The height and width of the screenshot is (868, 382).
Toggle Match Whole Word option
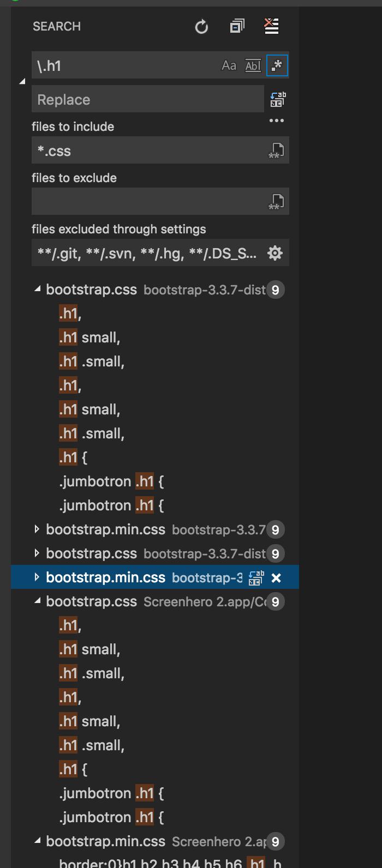[253, 66]
